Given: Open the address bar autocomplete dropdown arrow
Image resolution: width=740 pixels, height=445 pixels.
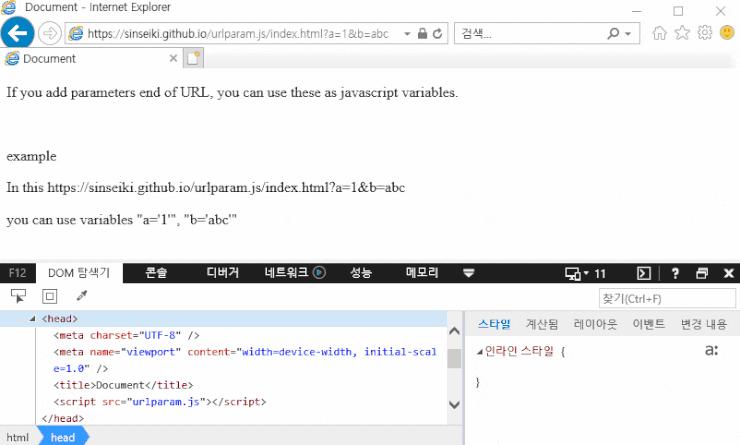Looking at the screenshot, I should 407,34.
